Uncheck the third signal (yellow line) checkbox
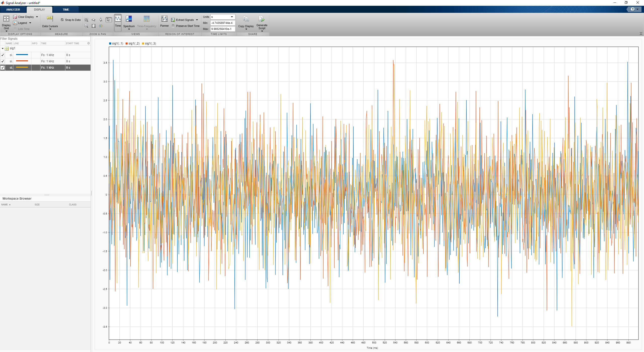 click(3, 67)
